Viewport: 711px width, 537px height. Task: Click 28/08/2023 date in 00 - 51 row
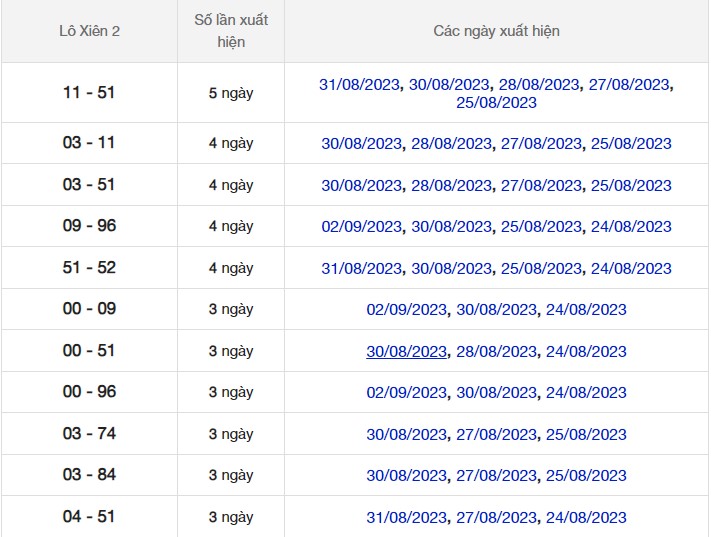click(x=496, y=352)
